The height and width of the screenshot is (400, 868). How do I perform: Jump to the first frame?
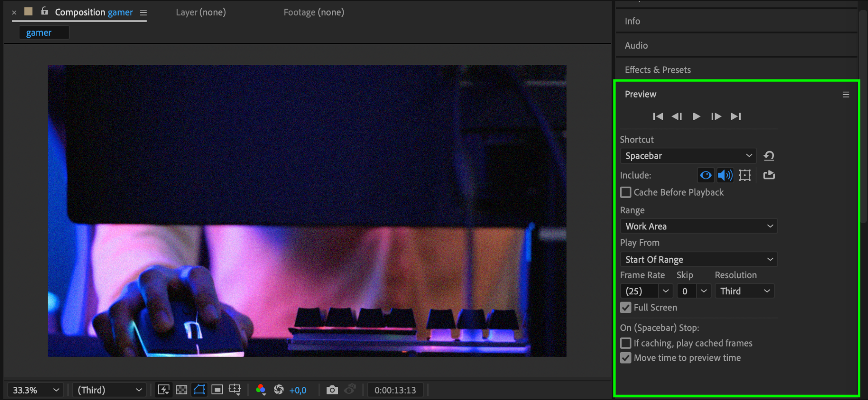(x=658, y=116)
